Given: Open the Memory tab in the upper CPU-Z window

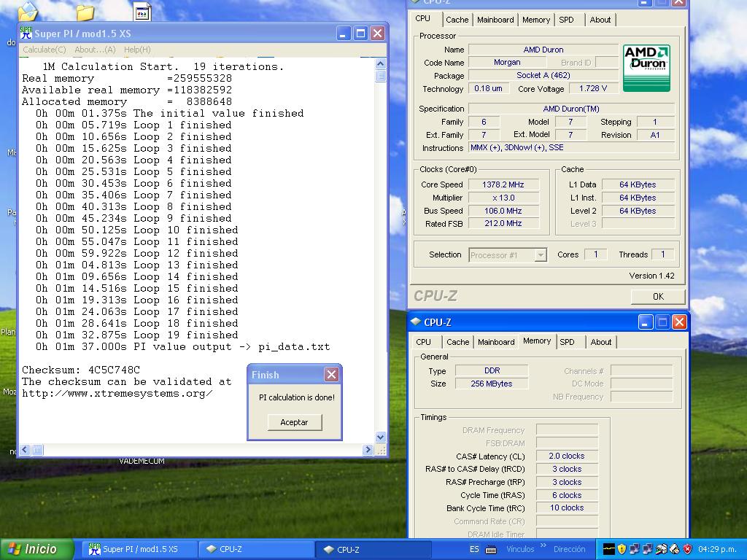Looking at the screenshot, I should pyautogui.click(x=536, y=20).
